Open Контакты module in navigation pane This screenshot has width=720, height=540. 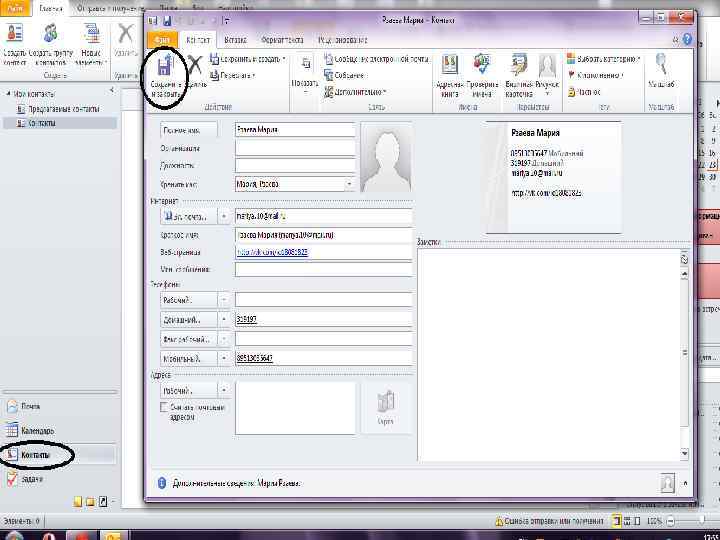pos(60,455)
